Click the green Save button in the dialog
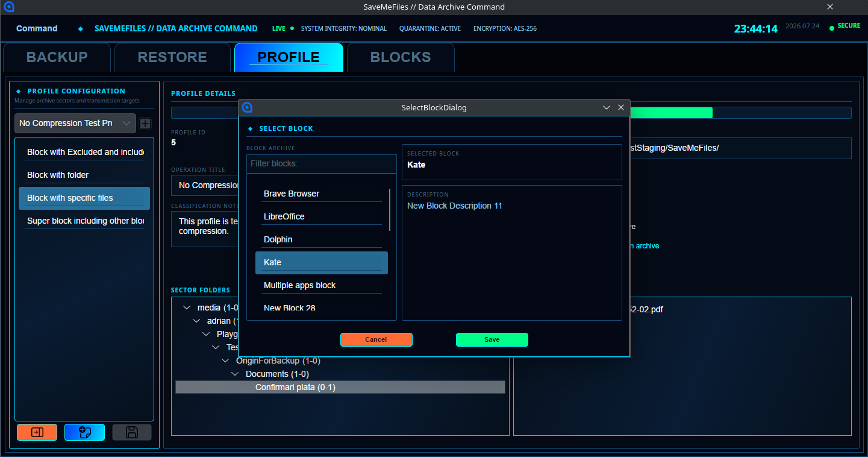 492,339
